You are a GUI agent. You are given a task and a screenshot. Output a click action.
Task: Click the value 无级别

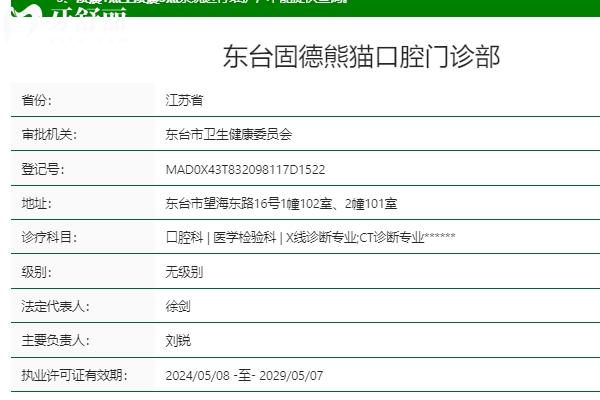pyautogui.click(x=184, y=272)
